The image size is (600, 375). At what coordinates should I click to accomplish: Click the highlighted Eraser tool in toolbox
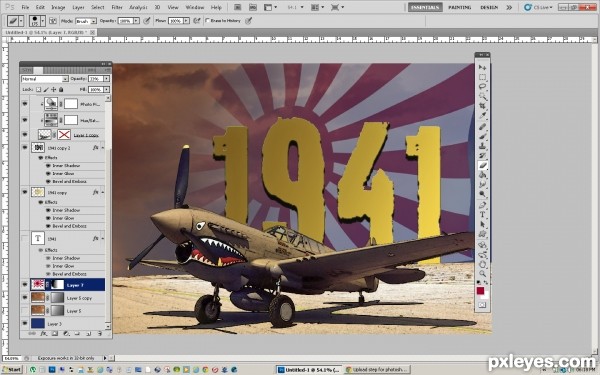483,165
